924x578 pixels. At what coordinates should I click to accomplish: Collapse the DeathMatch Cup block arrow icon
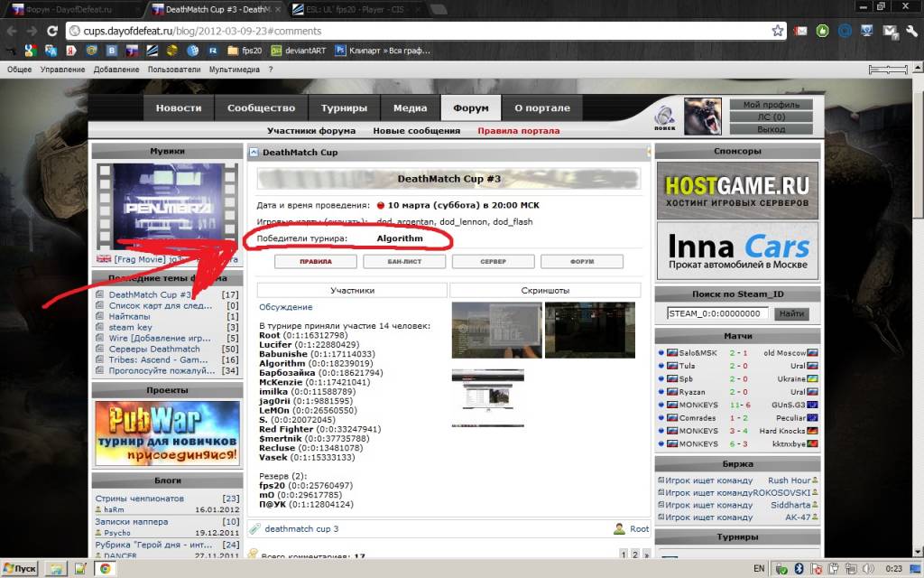(254, 152)
